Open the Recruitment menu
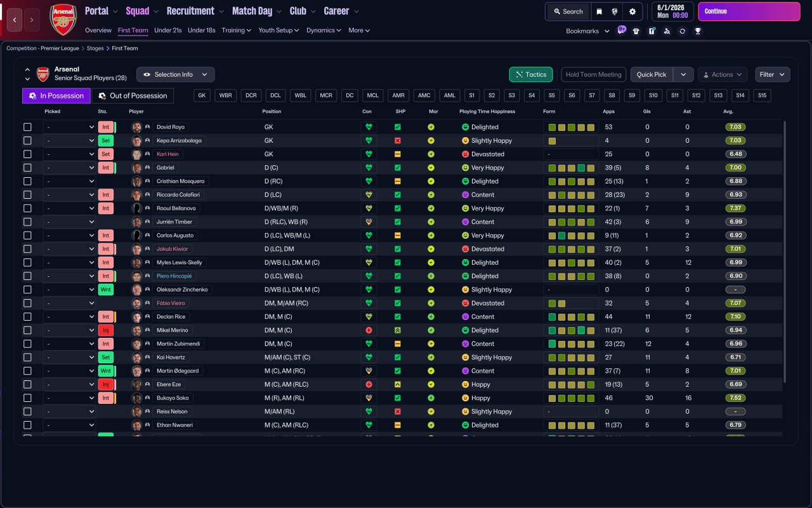This screenshot has width=812, height=508. point(195,11)
